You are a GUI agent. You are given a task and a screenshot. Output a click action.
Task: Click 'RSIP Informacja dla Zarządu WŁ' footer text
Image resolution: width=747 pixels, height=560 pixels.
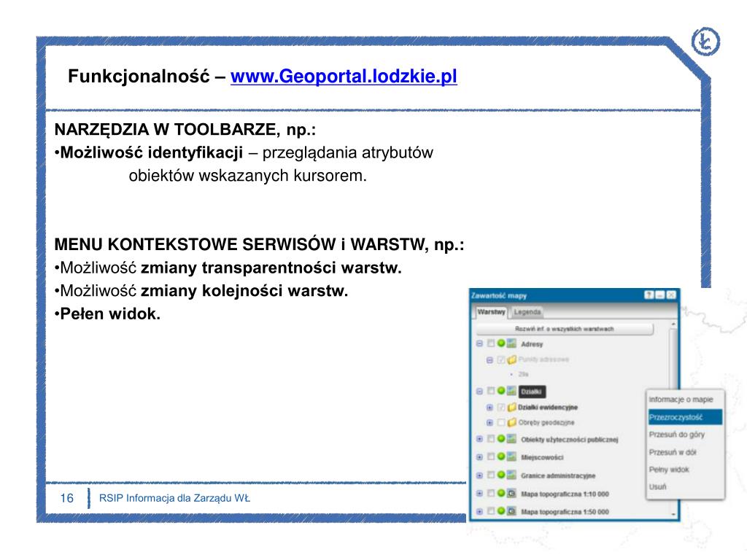pyautogui.click(x=174, y=498)
